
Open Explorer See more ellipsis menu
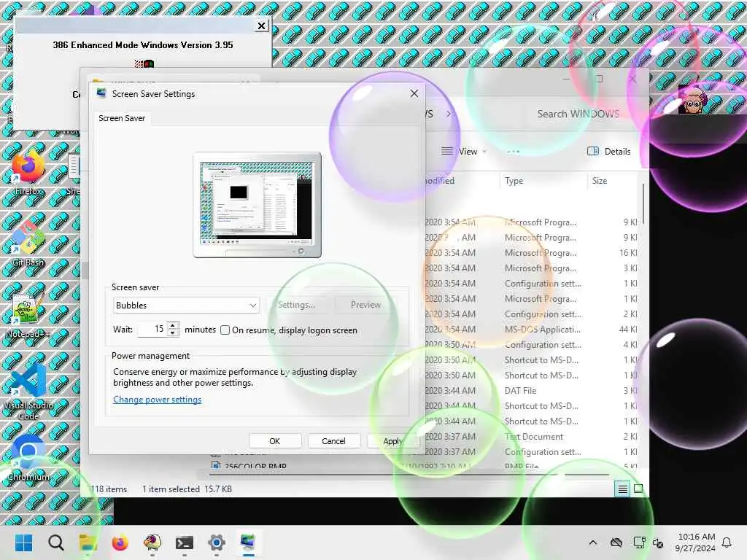point(513,152)
